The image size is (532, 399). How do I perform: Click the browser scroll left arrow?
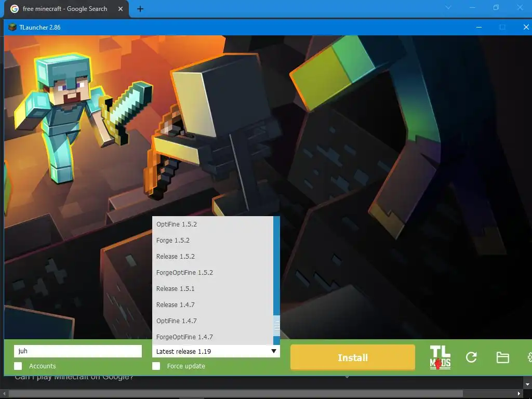[x=4, y=394]
